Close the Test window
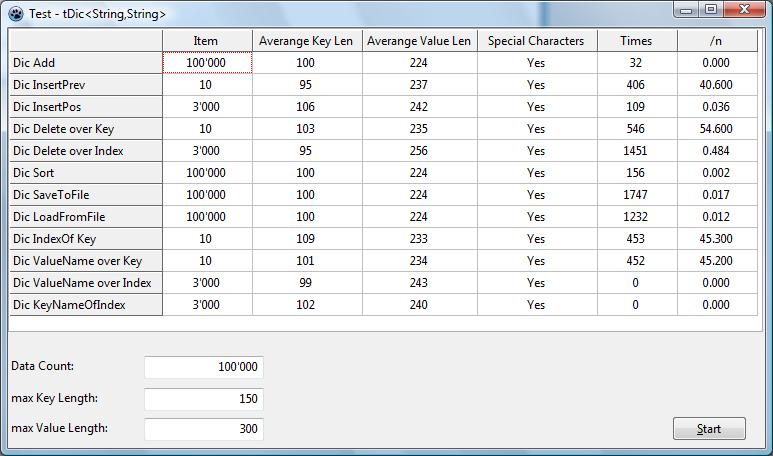The image size is (773, 456). [744, 10]
